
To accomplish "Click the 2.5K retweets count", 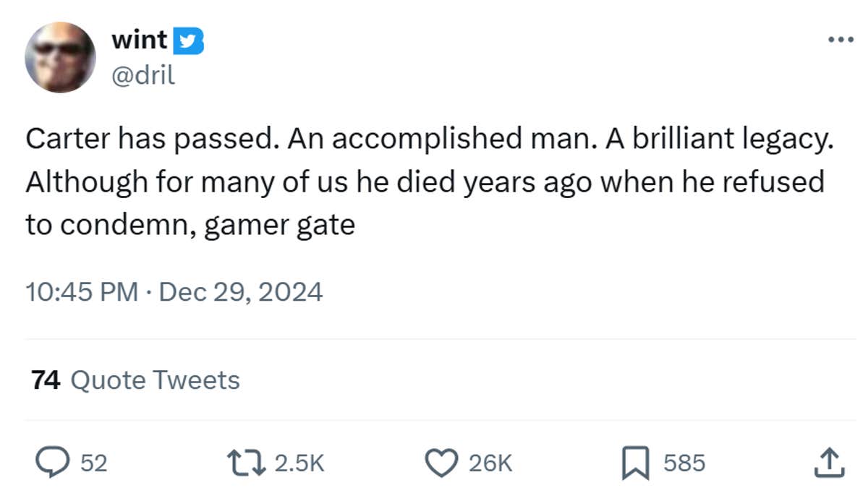I will [299, 463].
